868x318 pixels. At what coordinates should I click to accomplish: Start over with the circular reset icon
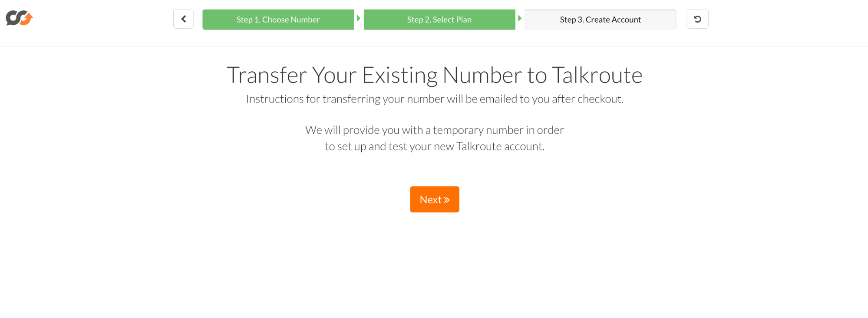tap(697, 19)
